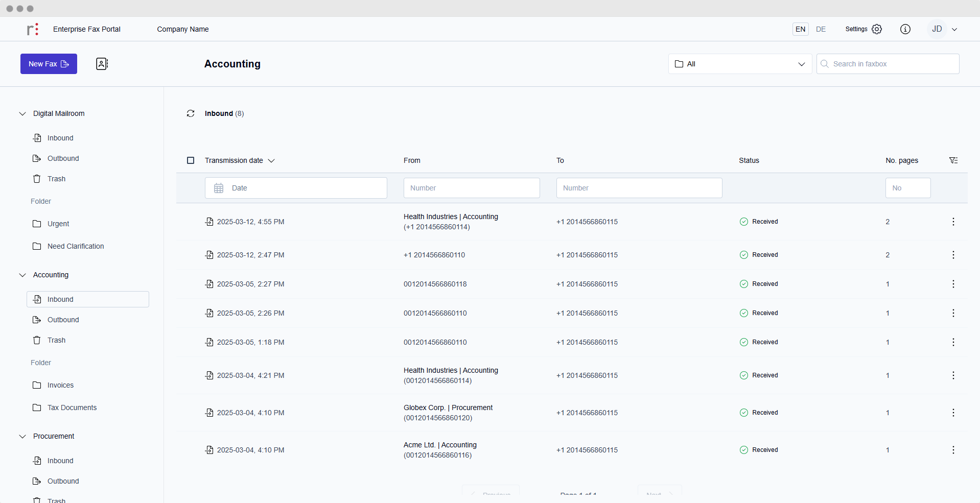Click fax document icon for 2025-03-04, 4:21 PM
This screenshot has width=980, height=503.
tap(209, 375)
